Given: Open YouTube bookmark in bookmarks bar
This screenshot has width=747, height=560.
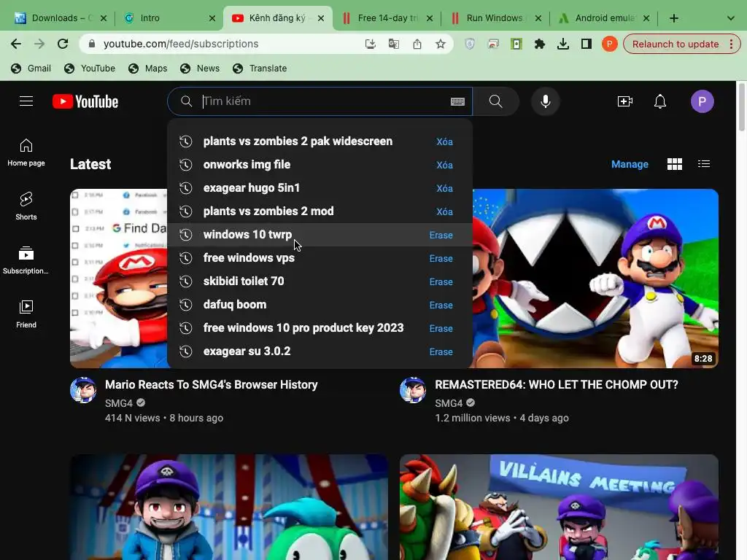Looking at the screenshot, I should pyautogui.click(x=90, y=69).
